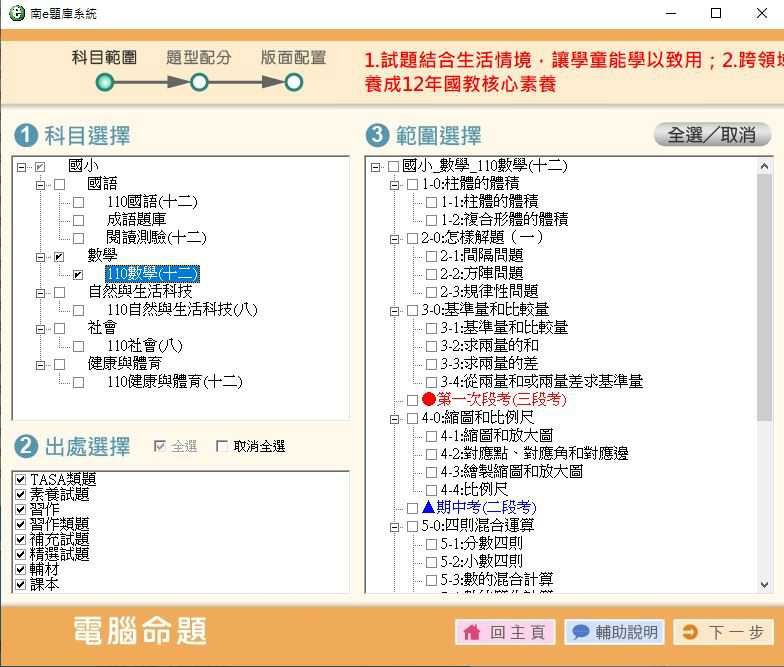This screenshot has width=784, height=667.
Task: Click the arrow icon on 下一步 button
Action: coord(690,632)
